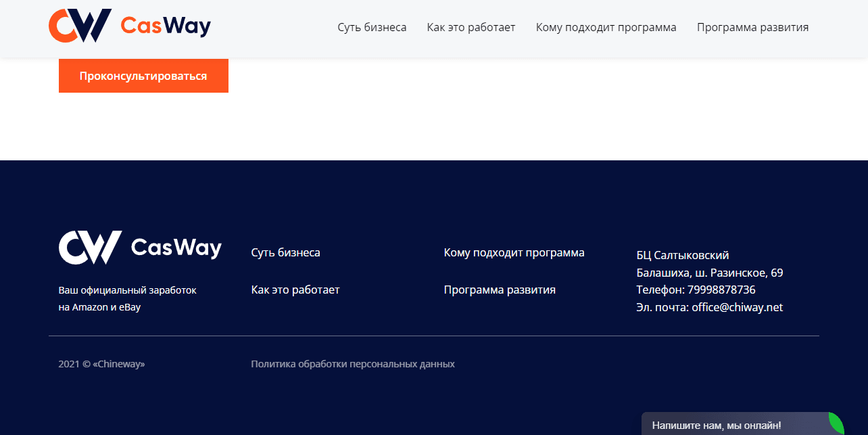Open 'Программа развития' footer link
868x435 pixels.
[x=500, y=289]
